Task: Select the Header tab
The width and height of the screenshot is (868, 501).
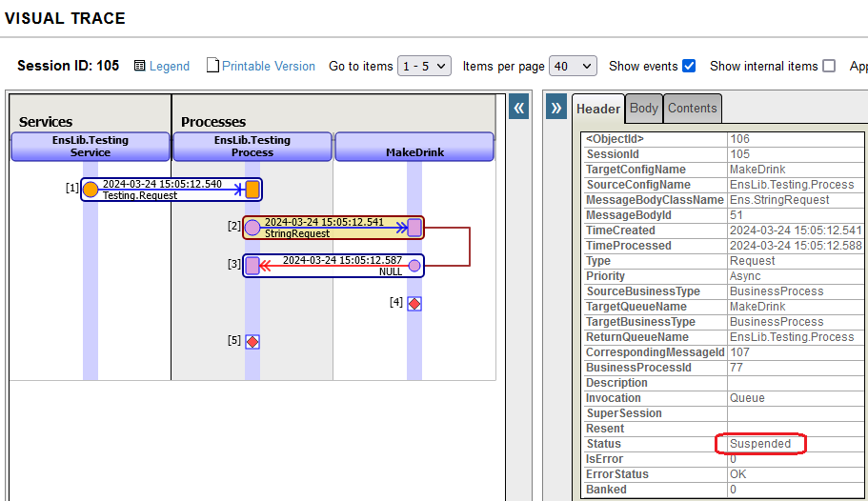Action: pyautogui.click(x=598, y=109)
